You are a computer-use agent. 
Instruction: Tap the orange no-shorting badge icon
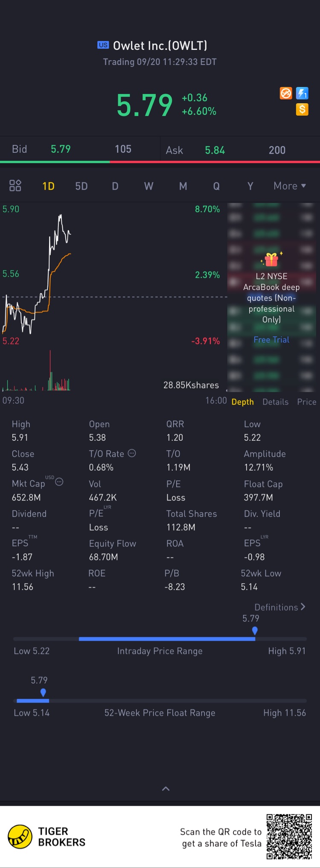click(x=286, y=93)
